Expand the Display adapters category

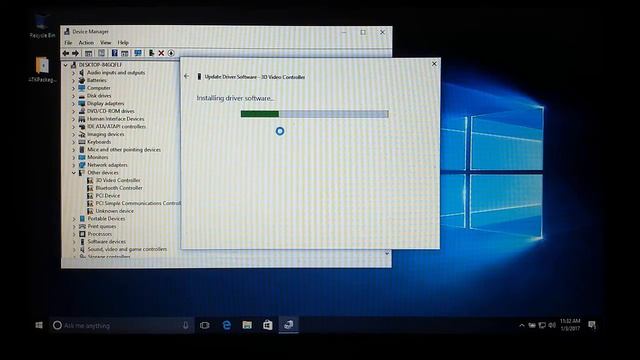pyautogui.click(x=74, y=104)
